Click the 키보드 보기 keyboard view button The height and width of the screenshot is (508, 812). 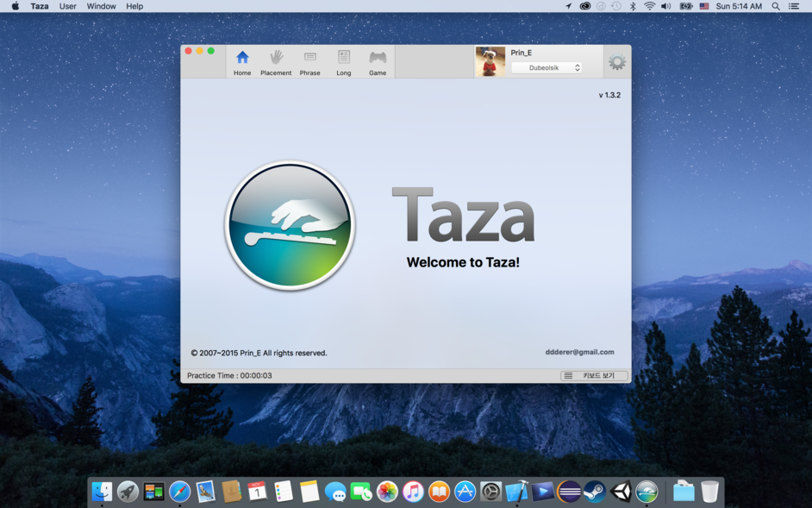(594, 376)
